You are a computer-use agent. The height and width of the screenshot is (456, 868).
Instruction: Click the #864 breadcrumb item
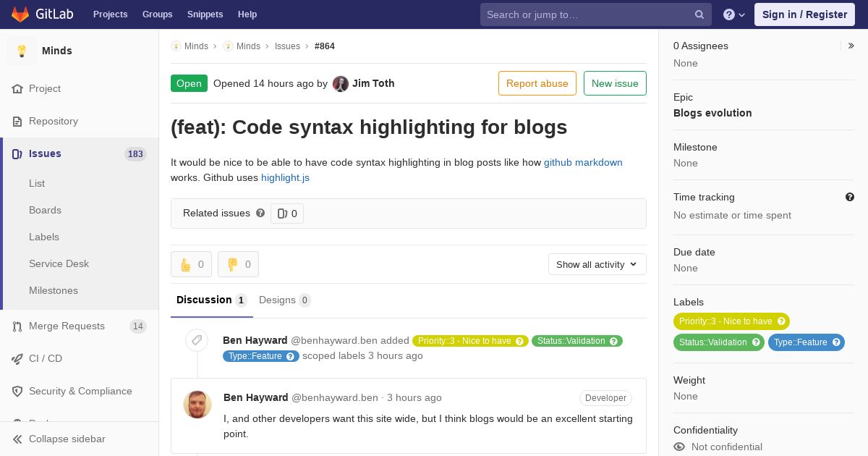coord(325,46)
